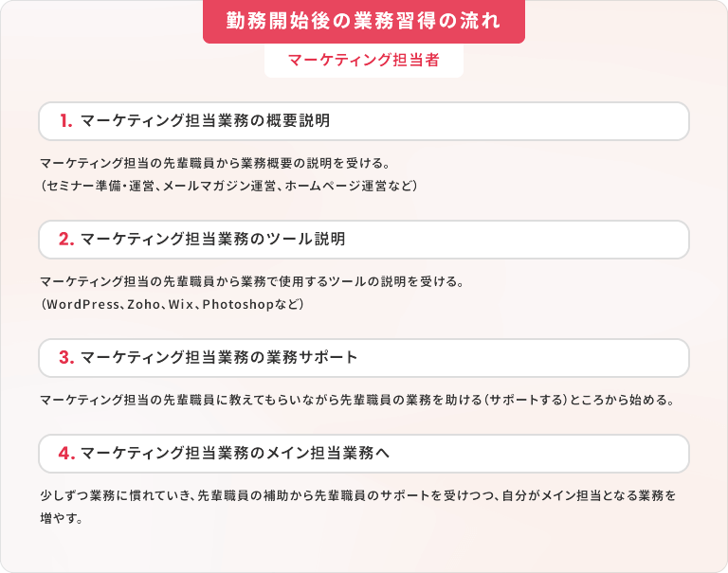Click the red number 3. marker
Viewport: 728px width, 573px height.
66,357
